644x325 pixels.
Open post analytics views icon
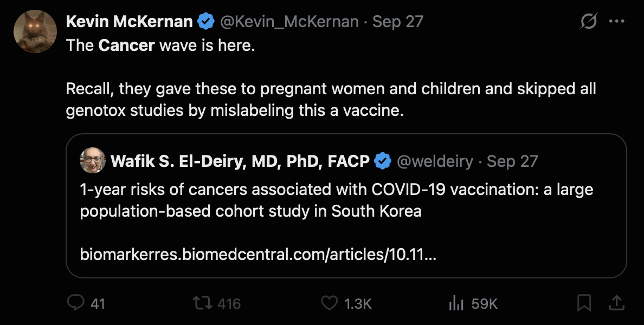click(456, 303)
